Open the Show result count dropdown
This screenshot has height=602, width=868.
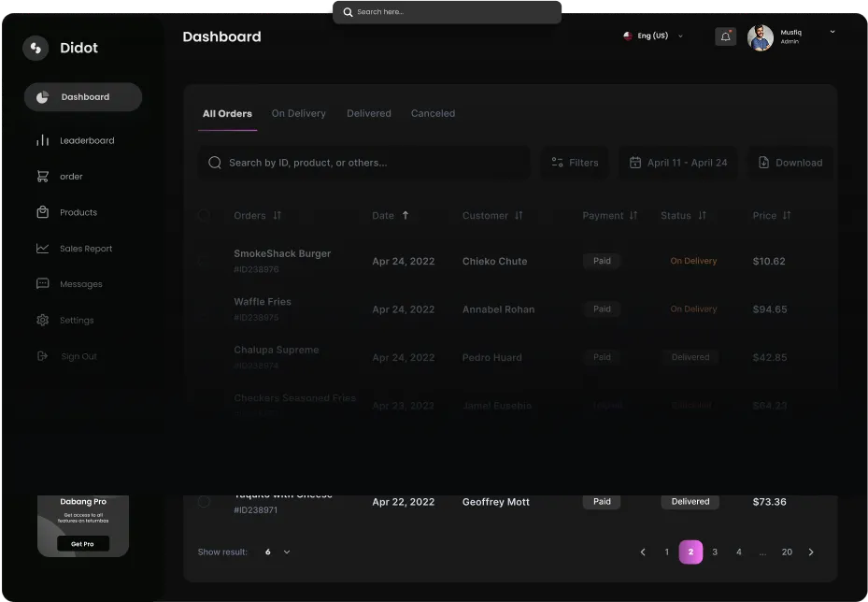pos(277,552)
